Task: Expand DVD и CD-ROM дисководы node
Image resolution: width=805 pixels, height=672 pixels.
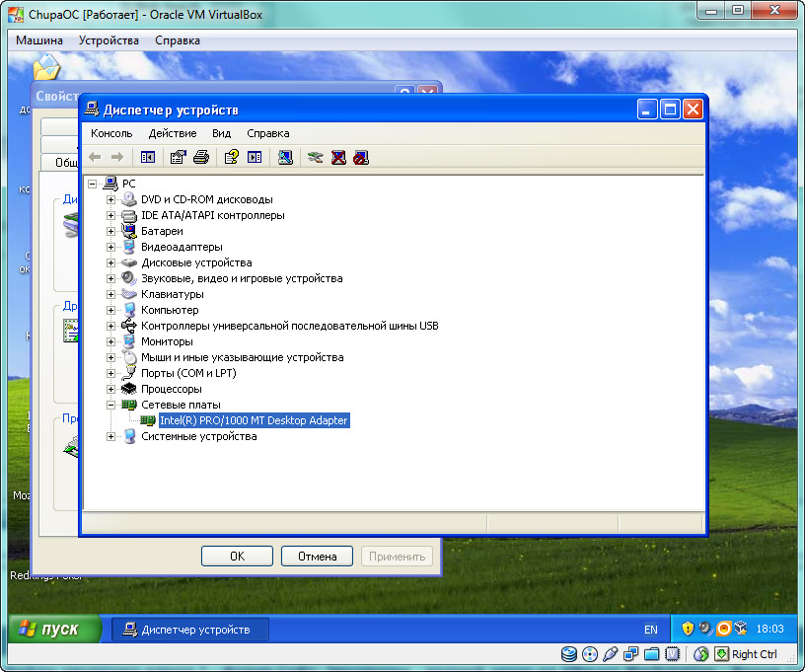Action: 110,199
